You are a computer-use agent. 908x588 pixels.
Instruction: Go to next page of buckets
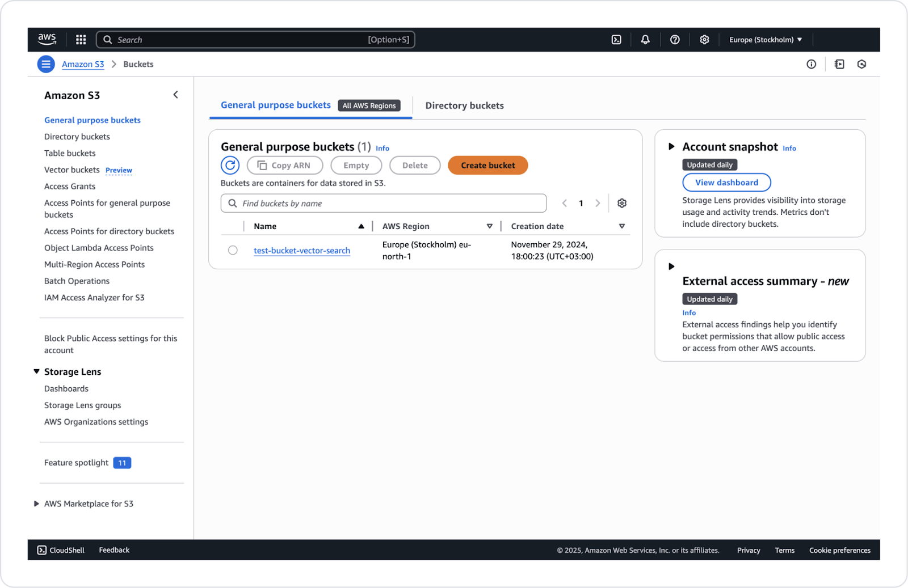coord(598,203)
